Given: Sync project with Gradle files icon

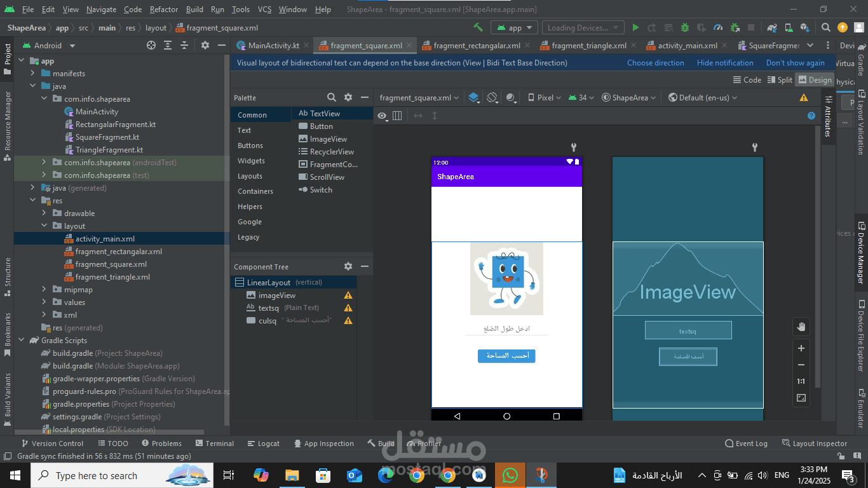Looking at the screenshot, I should tap(772, 27).
